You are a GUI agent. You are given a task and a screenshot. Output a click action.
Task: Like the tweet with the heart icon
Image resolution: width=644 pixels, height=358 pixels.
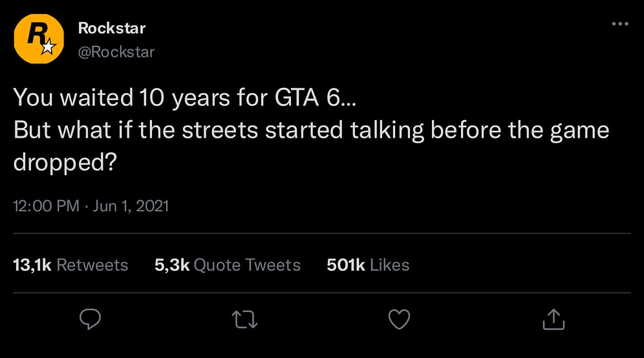click(399, 319)
